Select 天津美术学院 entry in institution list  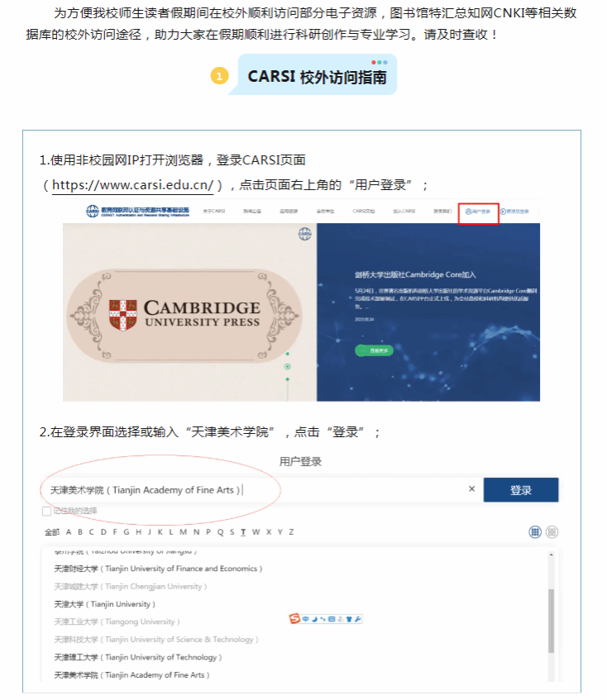coord(131,675)
